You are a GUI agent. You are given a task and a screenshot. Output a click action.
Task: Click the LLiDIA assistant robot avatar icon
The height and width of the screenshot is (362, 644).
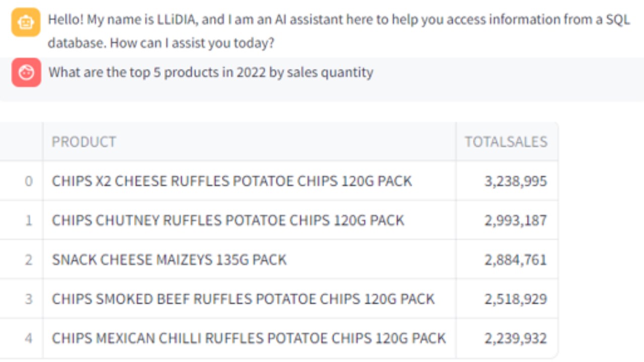pyautogui.click(x=26, y=22)
